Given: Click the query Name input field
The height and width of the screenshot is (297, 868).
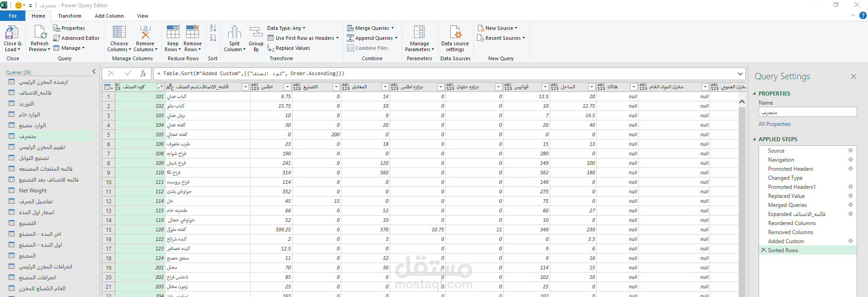Looking at the screenshot, I should click(807, 112).
